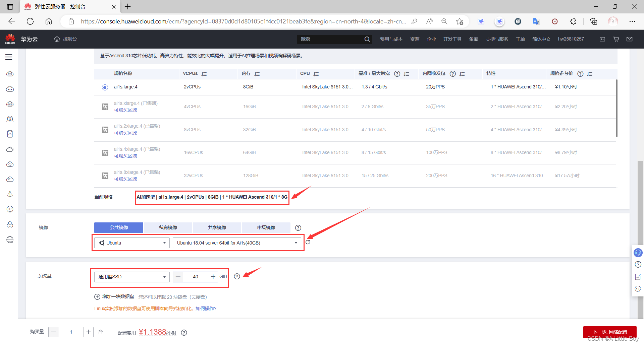This screenshot has height=345, width=644.
Task: Click sold-out ai1s.xlarge.4 cart icon
Action: (105, 107)
